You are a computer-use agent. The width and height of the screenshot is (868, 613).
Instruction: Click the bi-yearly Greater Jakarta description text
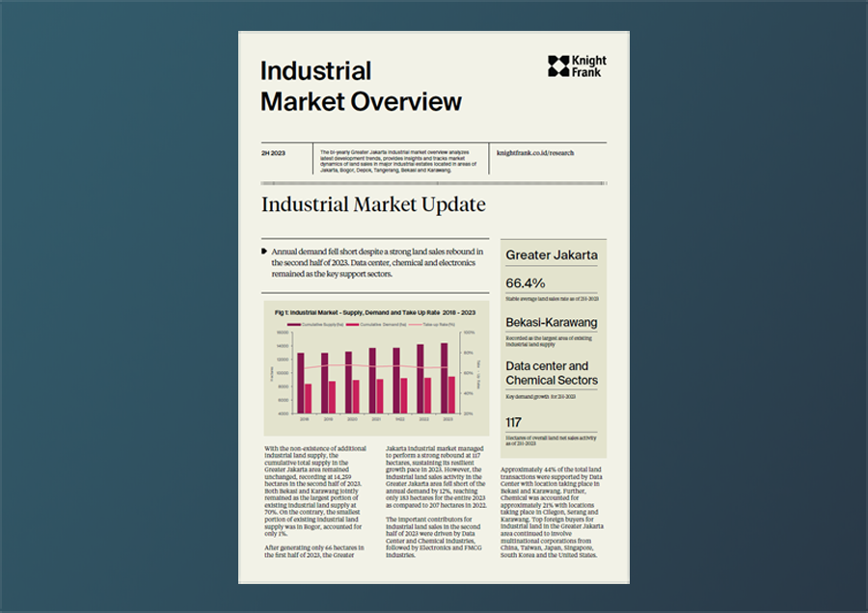click(398, 161)
